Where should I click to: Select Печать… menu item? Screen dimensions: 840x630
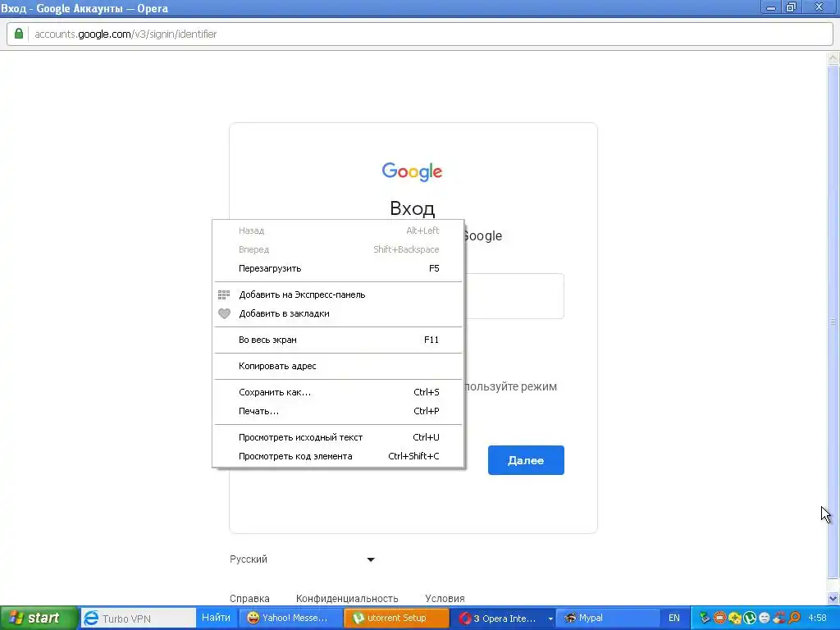pyautogui.click(x=338, y=411)
